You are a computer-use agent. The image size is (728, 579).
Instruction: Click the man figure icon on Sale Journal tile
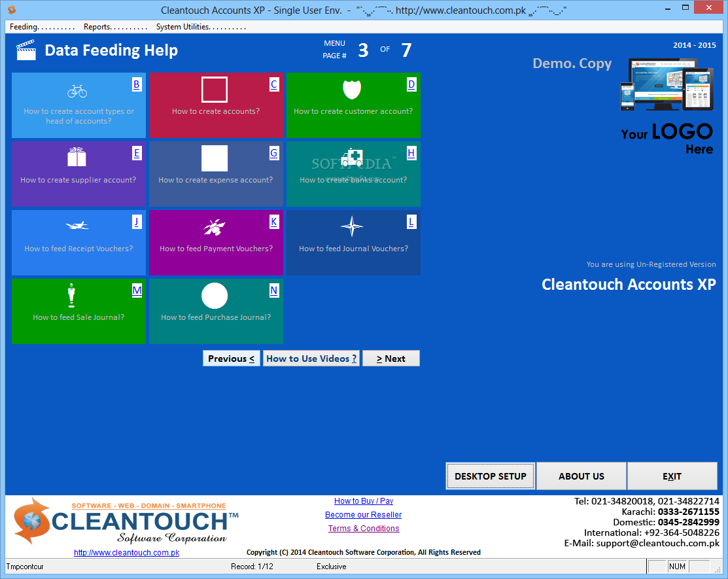coord(71,295)
